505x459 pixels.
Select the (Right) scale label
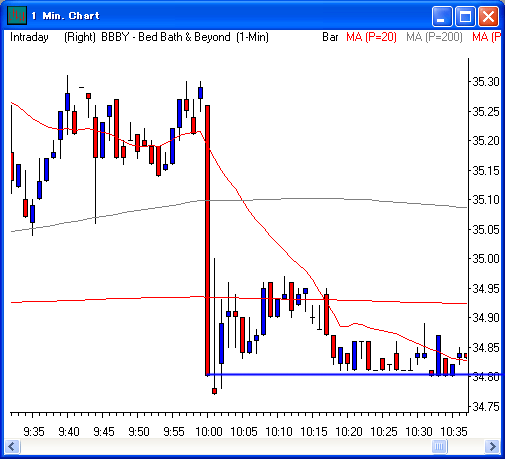[80, 37]
